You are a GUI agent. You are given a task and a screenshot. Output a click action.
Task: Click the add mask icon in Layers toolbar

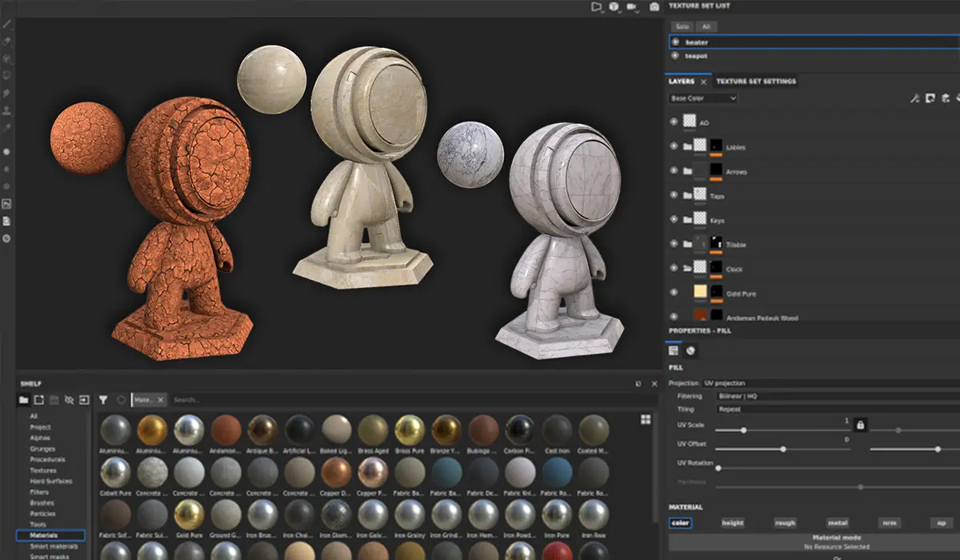[x=930, y=98]
